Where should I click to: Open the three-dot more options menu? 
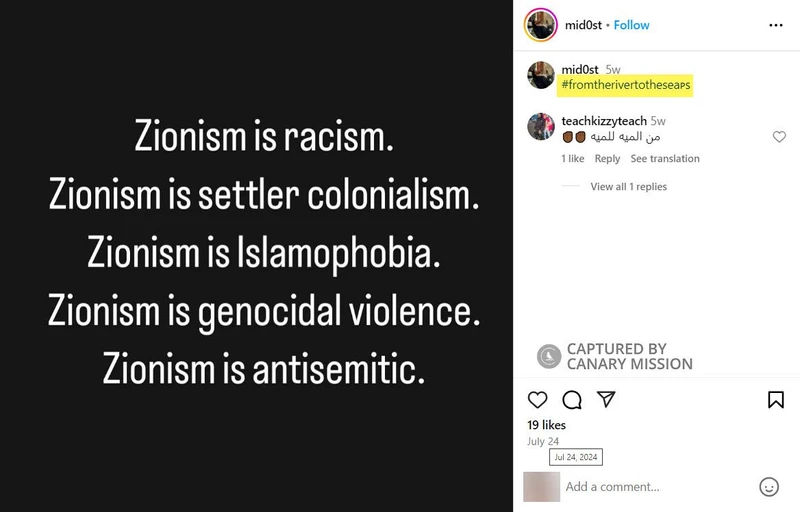(x=776, y=25)
